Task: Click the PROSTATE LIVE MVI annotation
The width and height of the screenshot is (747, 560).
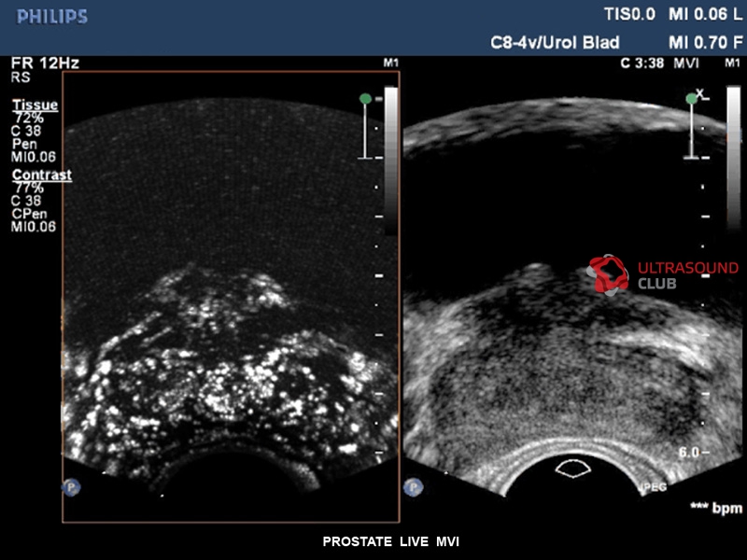Action: (390, 541)
